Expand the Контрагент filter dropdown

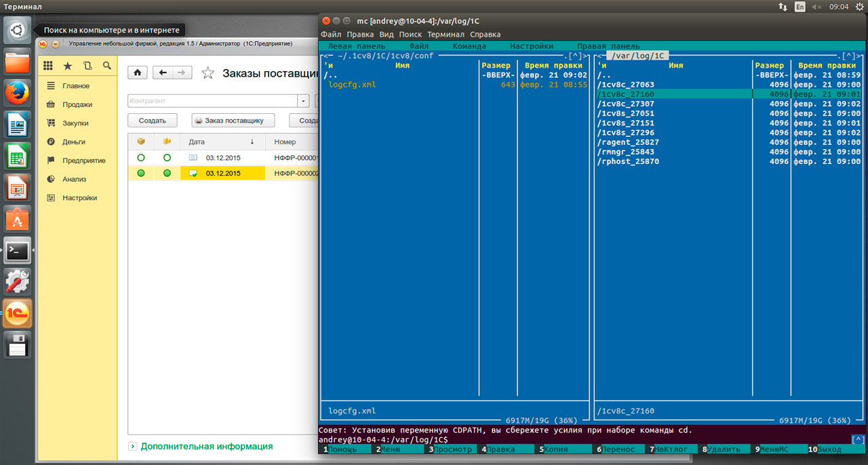tap(303, 101)
